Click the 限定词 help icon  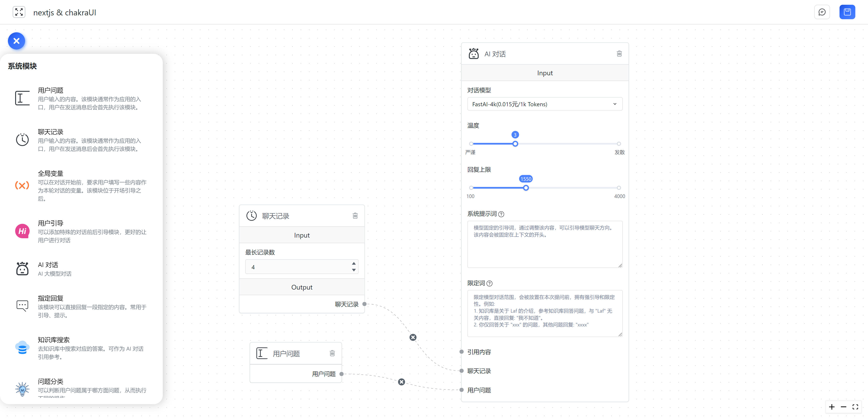tap(489, 283)
